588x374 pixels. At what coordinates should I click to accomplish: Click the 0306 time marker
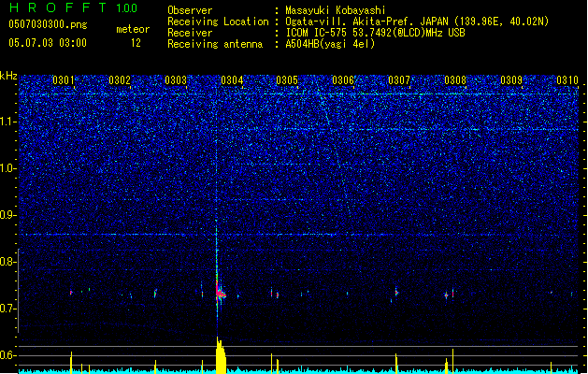pos(343,80)
